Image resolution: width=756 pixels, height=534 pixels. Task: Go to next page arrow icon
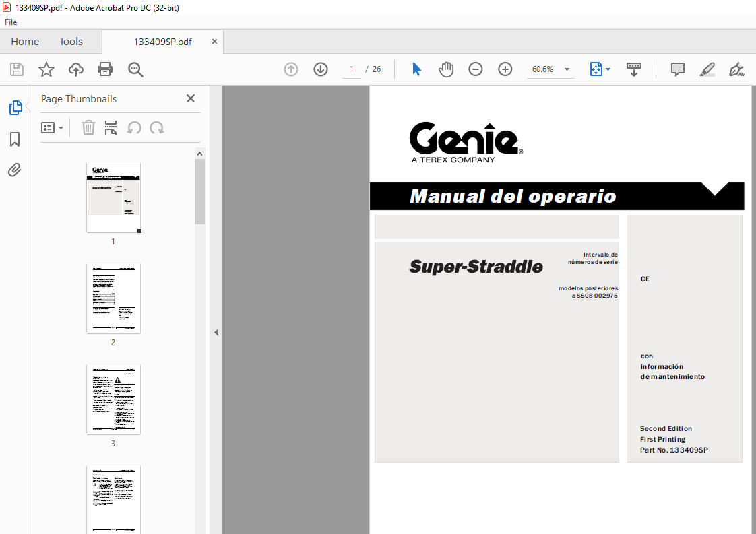pos(321,69)
